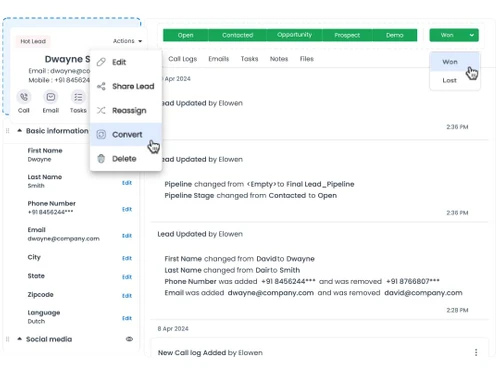The image size is (500, 375).
Task: Click the Hot Lead tag
Action: coord(33,41)
